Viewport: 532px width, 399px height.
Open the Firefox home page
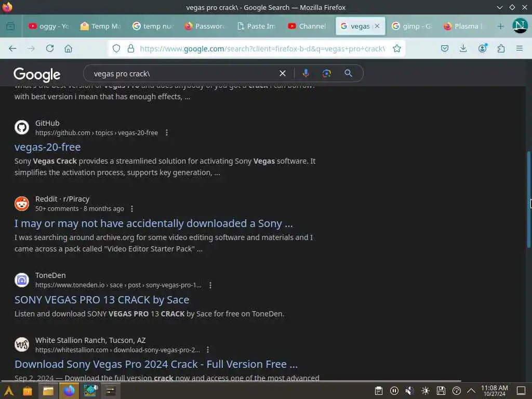tap(68, 48)
